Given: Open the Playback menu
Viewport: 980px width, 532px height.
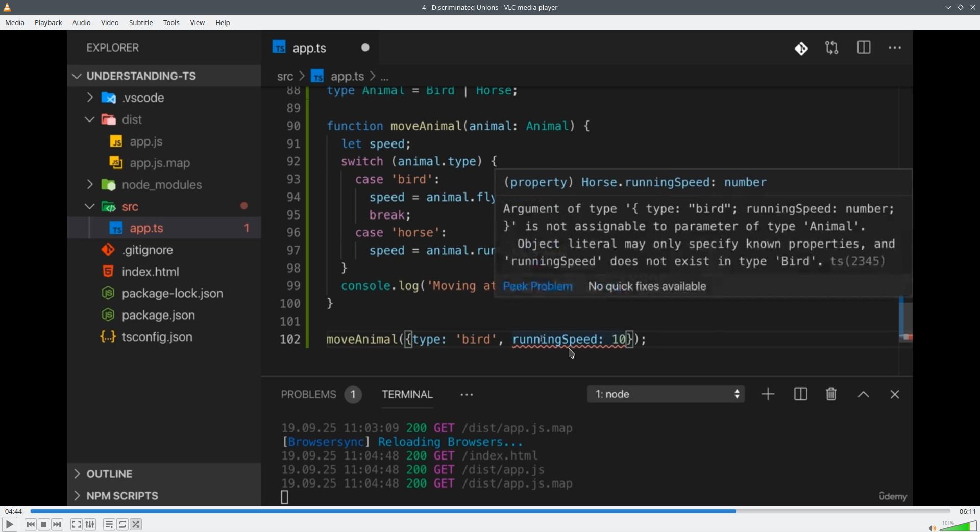Looking at the screenshot, I should [x=48, y=23].
